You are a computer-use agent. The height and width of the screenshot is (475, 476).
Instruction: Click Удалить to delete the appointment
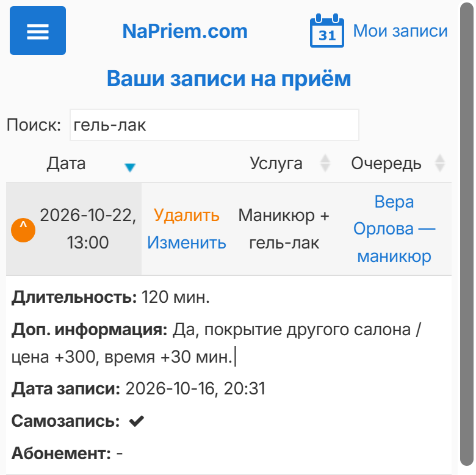(x=186, y=216)
